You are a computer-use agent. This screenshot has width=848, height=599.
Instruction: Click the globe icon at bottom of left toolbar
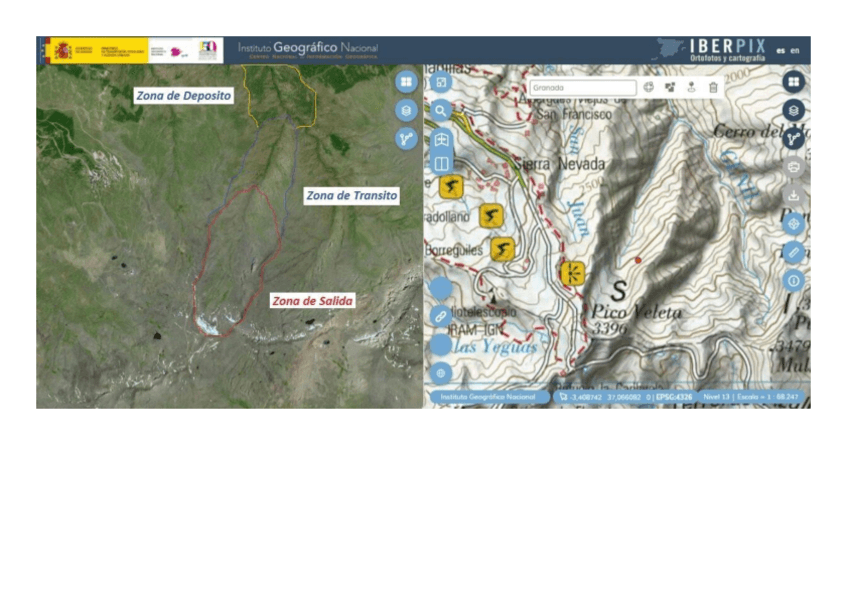point(441,373)
